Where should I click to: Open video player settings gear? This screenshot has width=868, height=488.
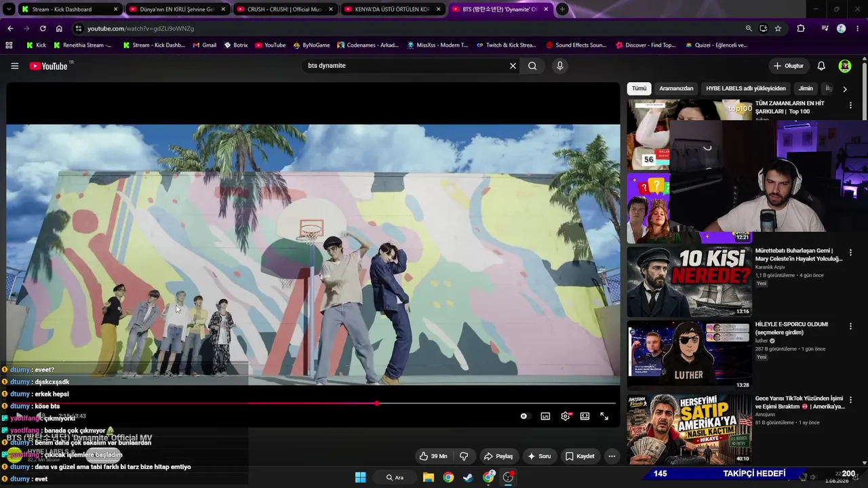[x=566, y=416]
